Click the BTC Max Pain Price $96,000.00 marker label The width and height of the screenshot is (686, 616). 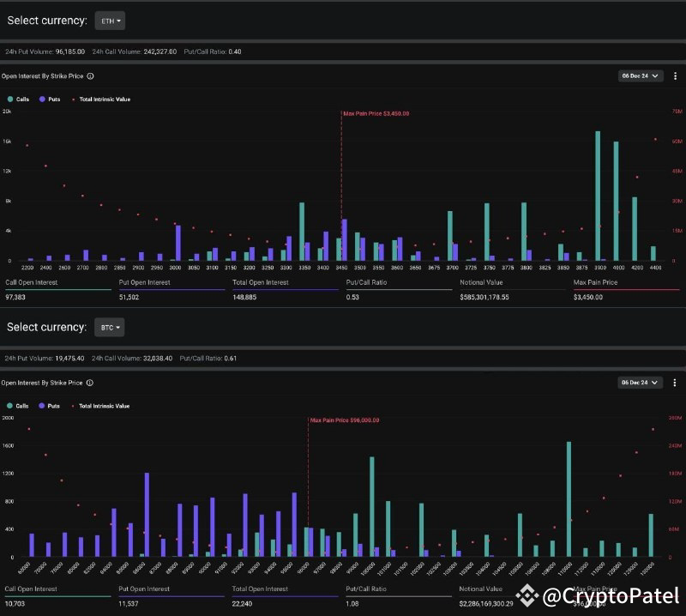345,420
